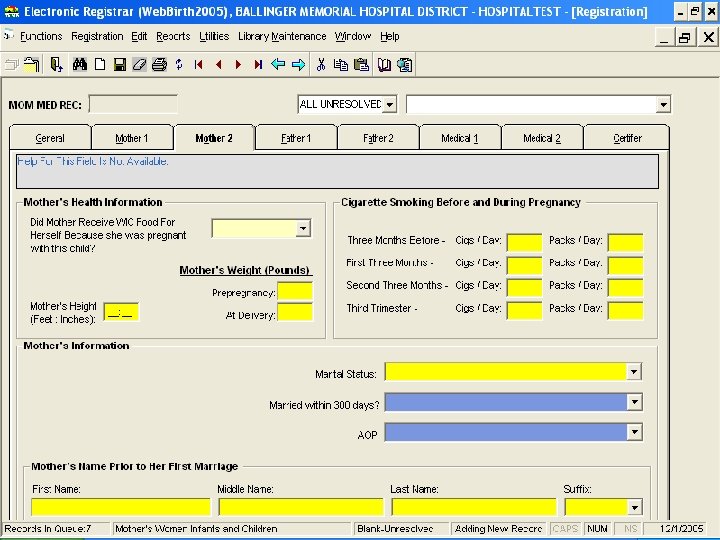This screenshot has width=720, height=540.
Task: Open the Medical 1 tab
Action: click(460, 138)
